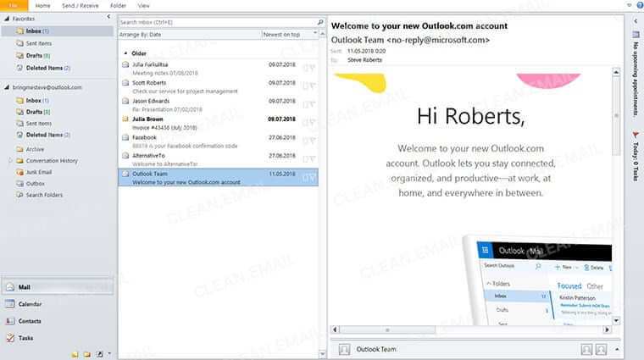Switch to the Home ribbon tab

(x=42, y=6)
